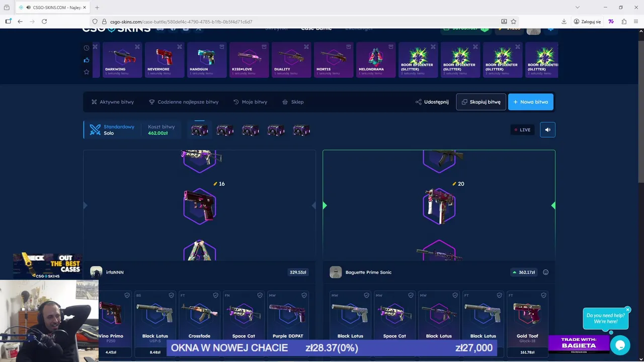Click the Skopiuj bitwę button
This screenshot has height=362, width=644.
pos(481,102)
